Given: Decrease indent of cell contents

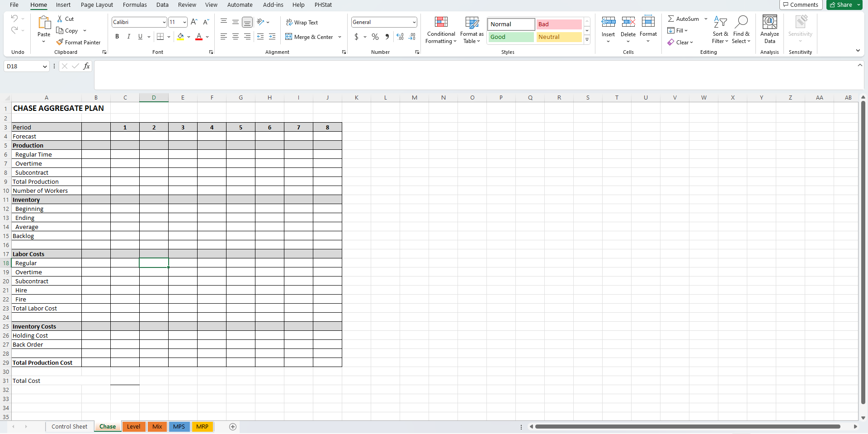Looking at the screenshot, I should tap(260, 37).
